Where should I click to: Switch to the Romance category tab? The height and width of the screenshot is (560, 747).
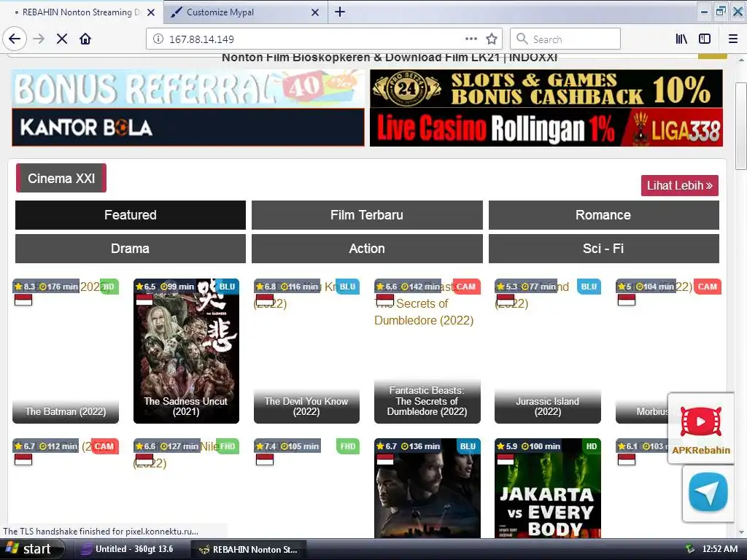click(603, 215)
